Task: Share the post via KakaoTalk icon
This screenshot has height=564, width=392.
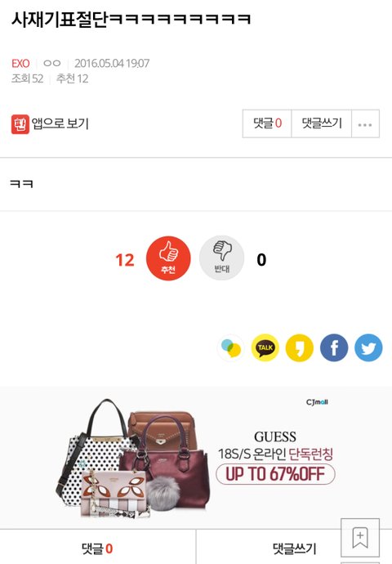Action: tap(265, 348)
